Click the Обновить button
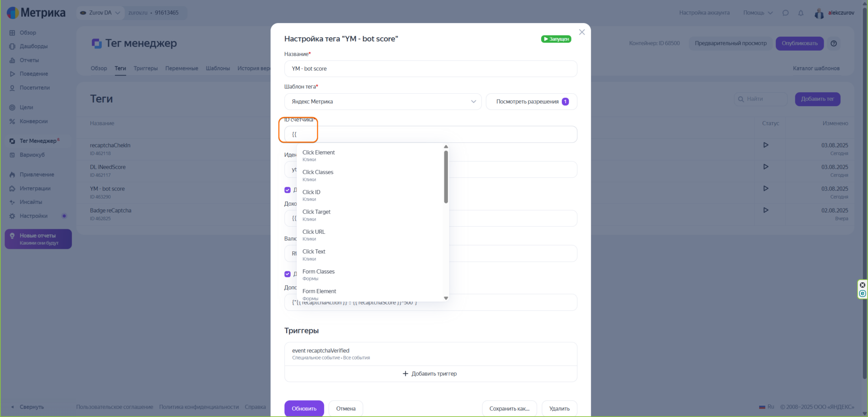This screenshot has width=868, height=417. [x=304, y=408]
